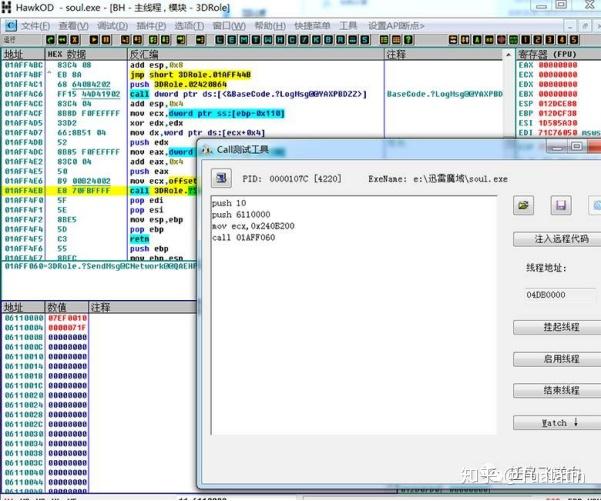601x501 pixels.
Task: Click the 启用线程 button
Action: pos(557,359)
